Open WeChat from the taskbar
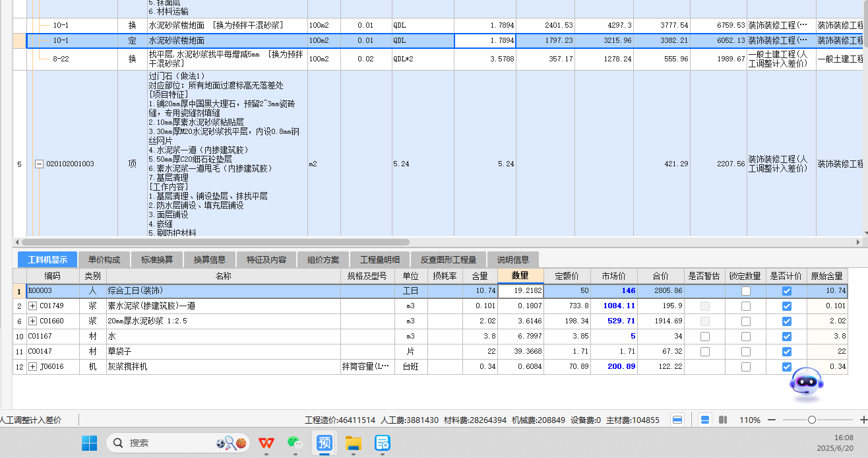This screenshot has height=458, width=868. click(x=295, y=443)
